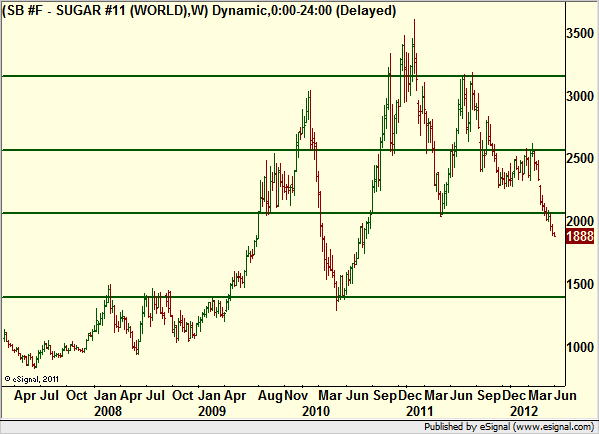The height and width of the screenshot is (434, 599).
Task: Click the 3000 price axis label
Action: 580,96
